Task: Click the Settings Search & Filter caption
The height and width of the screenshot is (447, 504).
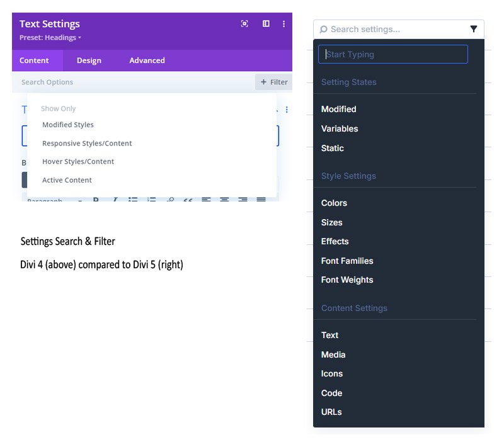Action: tap(68, 241)
